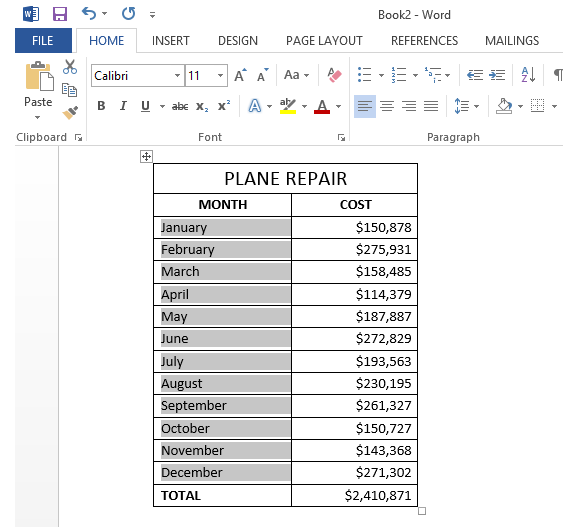Screen dimensions: 563x527
Task: Save the document with the Save icon
Action: click(60, 14)
